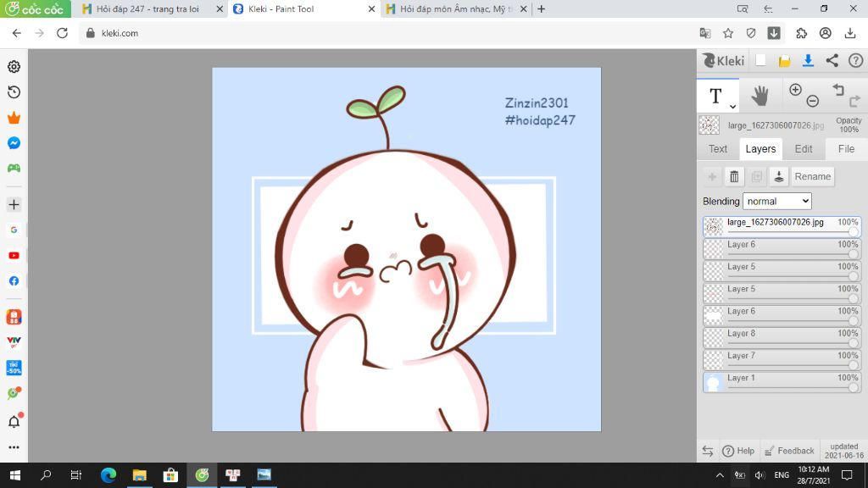Switch to the Edit tab

coord(804,149)
